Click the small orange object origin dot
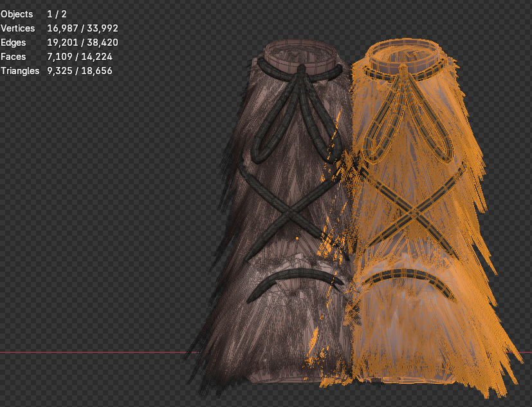This screenshot has height=407, width=532. click(x=297, y=238)
